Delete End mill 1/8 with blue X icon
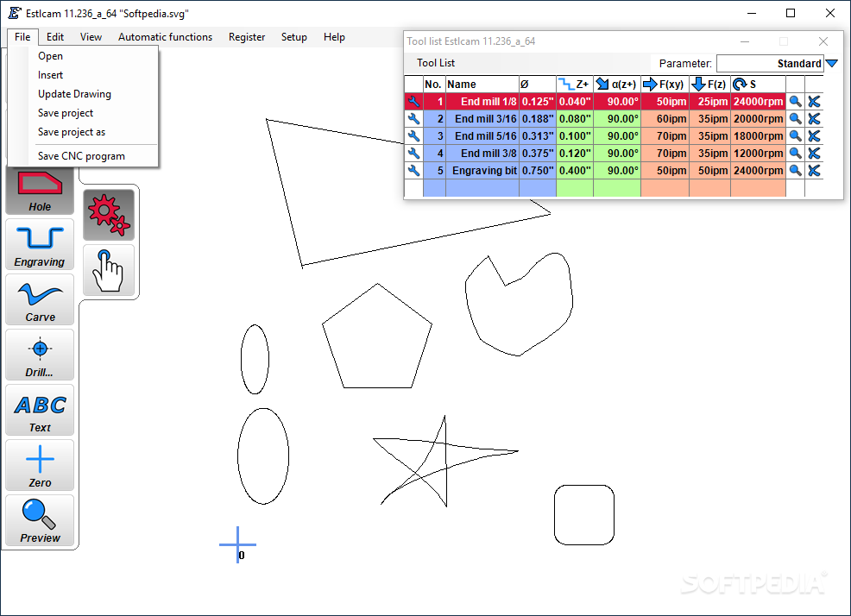The height and width of the screenshot is (616, 851). point(814,102)
